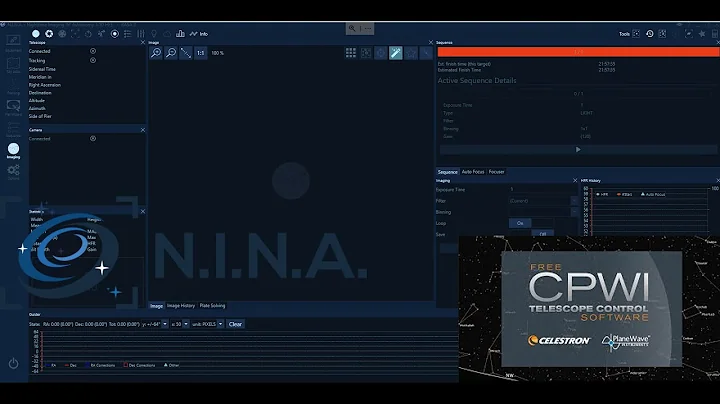This screenshot has height=404, width=720.
Task: Open the Flat Wizard sidebar section
Action: coord(13,108)
